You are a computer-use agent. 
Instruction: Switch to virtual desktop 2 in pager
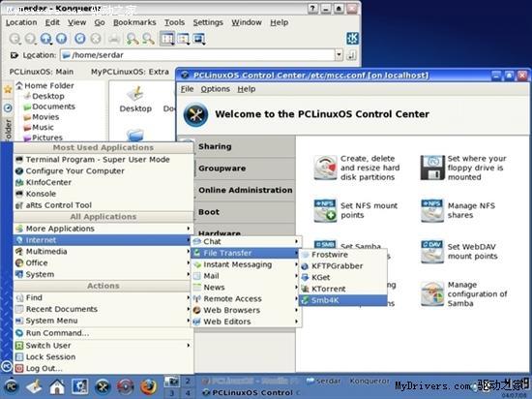[x=188, y=381]
